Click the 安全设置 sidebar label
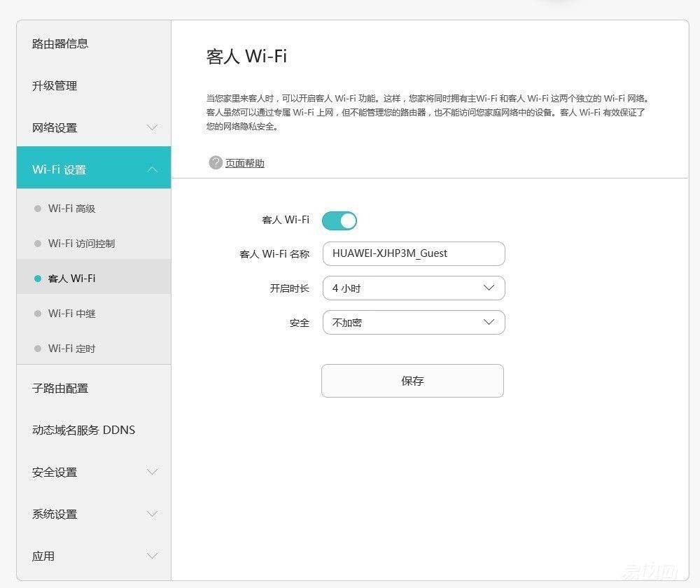 point(55,472)
